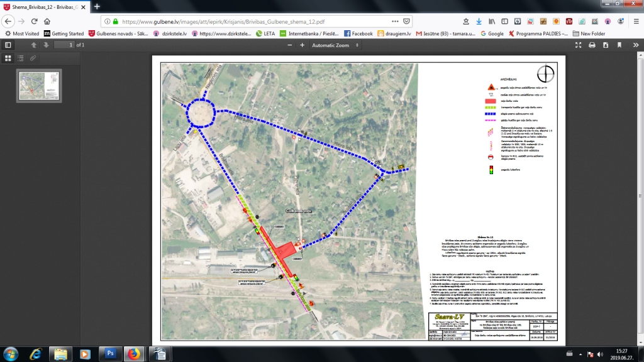Open the Facebook bookmark
This screenshot has width=644, height=362.
click(x=358, y=33)
